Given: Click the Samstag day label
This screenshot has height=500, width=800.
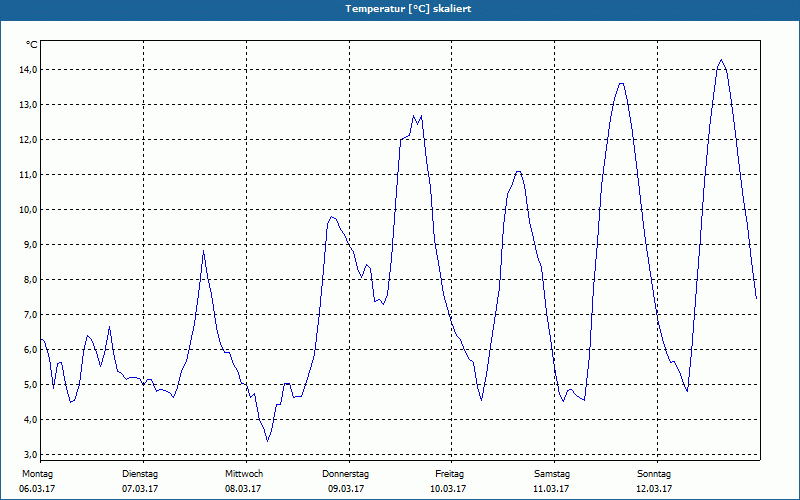Looking at the screenshot, I should coord(552,474).
